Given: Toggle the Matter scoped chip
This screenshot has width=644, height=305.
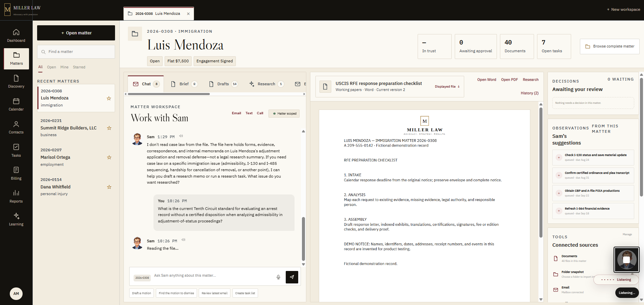Looking at the screenshot, I should 284,114.
